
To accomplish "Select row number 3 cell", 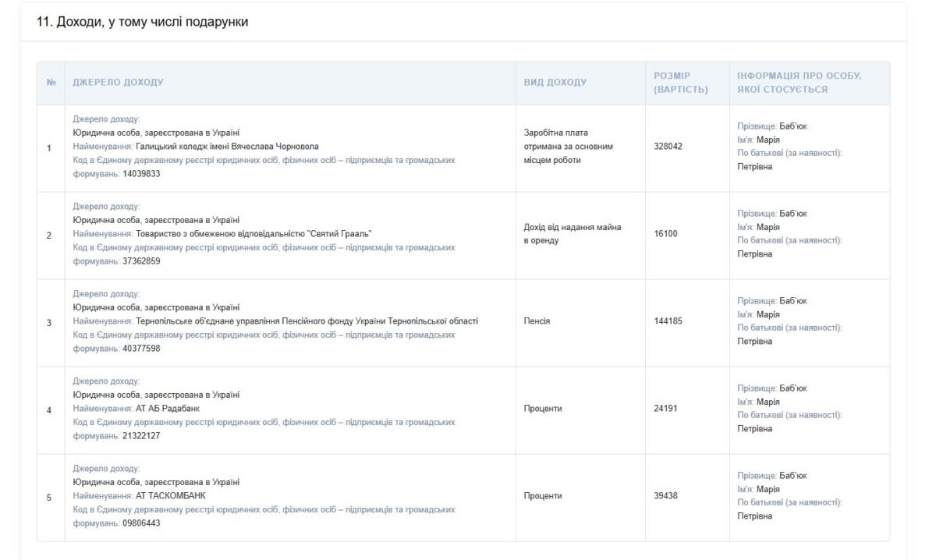I will pos(50,323).
